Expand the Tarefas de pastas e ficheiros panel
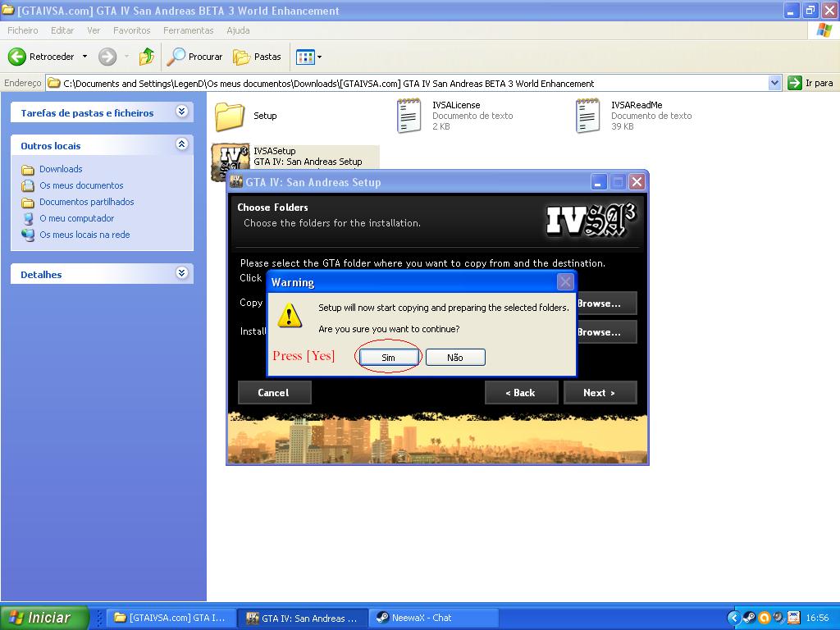The width and height of the screenshot is (840, 630). tap(181, 112)
